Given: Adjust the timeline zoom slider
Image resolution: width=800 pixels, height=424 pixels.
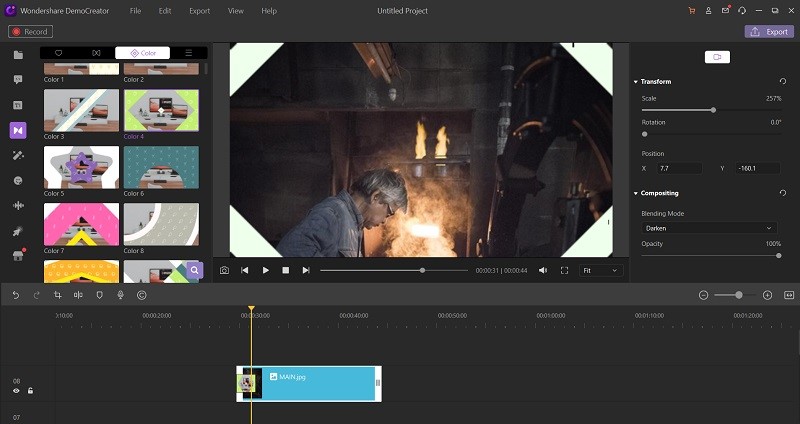Looking at the screenshot, I should (735, 295).
